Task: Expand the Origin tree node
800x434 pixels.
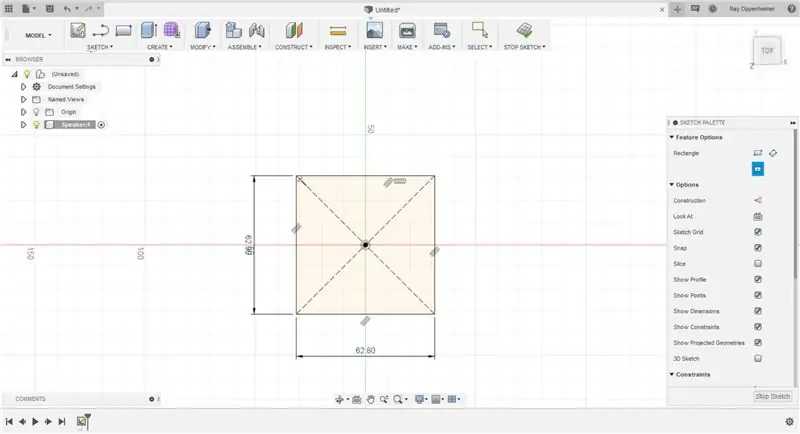Action: coord(23,112)
